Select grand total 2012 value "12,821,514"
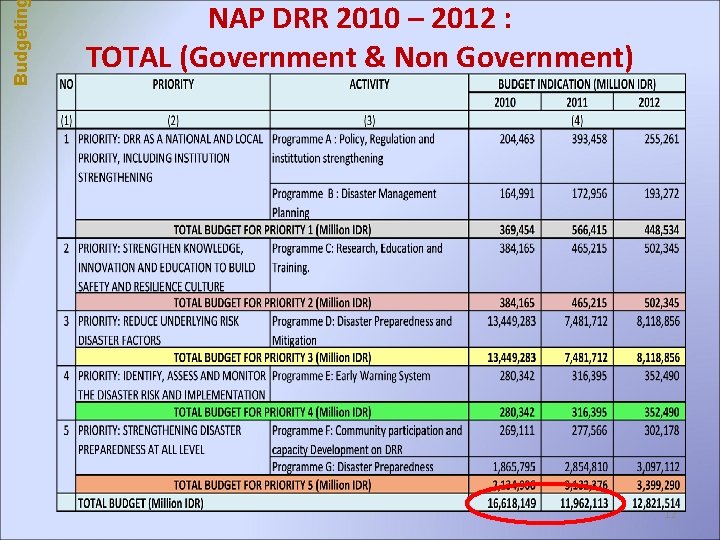The height and width of the screenshot is (540, 720). (656, 503)
